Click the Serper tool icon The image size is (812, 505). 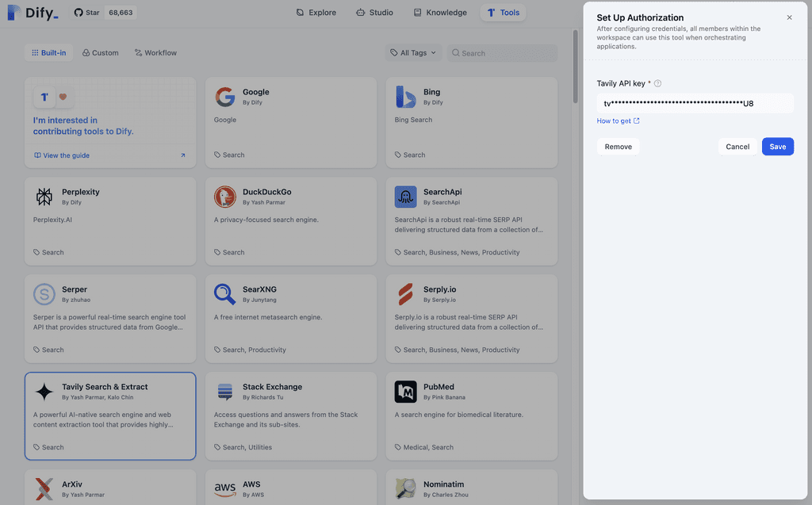(44, 294)
